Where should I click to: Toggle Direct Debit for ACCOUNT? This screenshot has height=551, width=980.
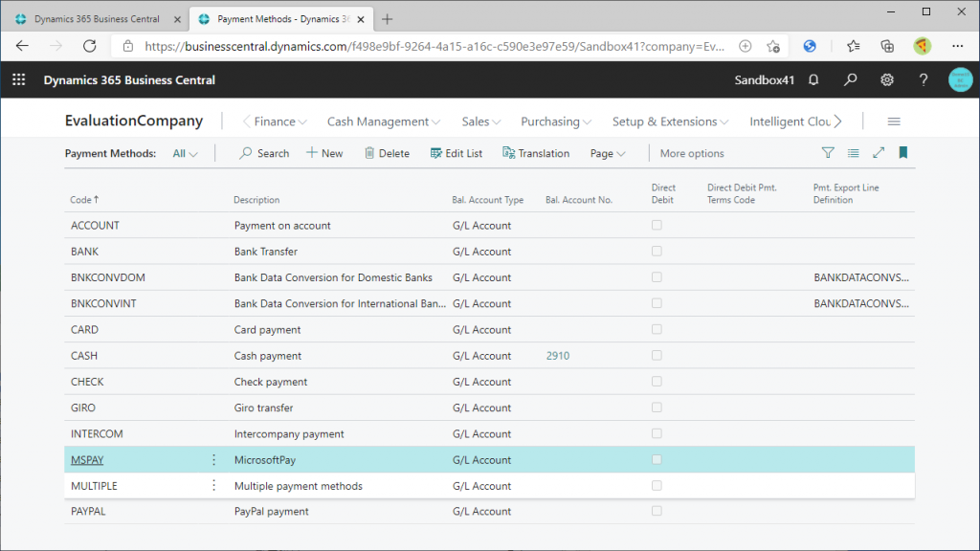click(657, 225)
